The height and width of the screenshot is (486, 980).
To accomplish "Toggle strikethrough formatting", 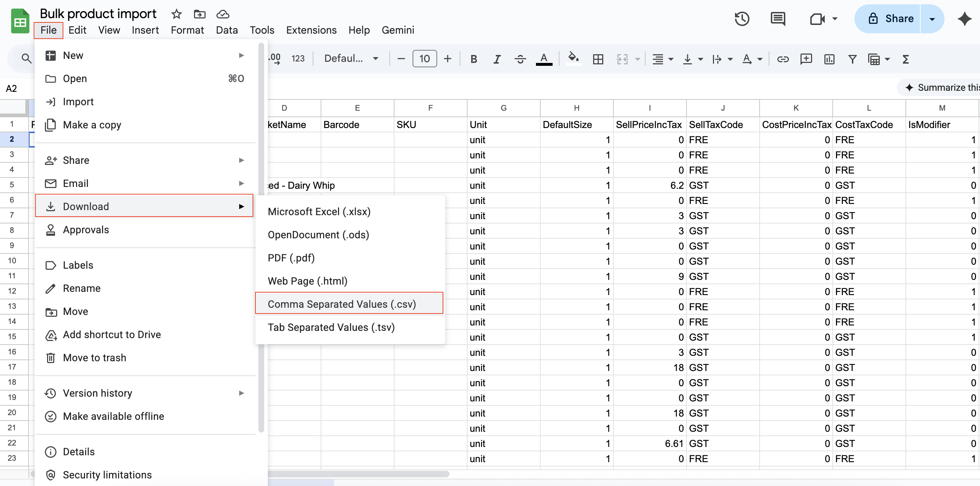I will (520, 59).
